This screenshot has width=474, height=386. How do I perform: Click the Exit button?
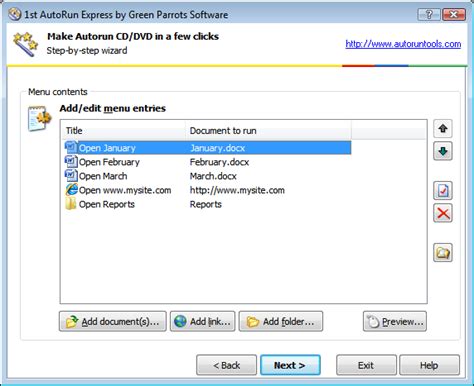click(366, 365)
